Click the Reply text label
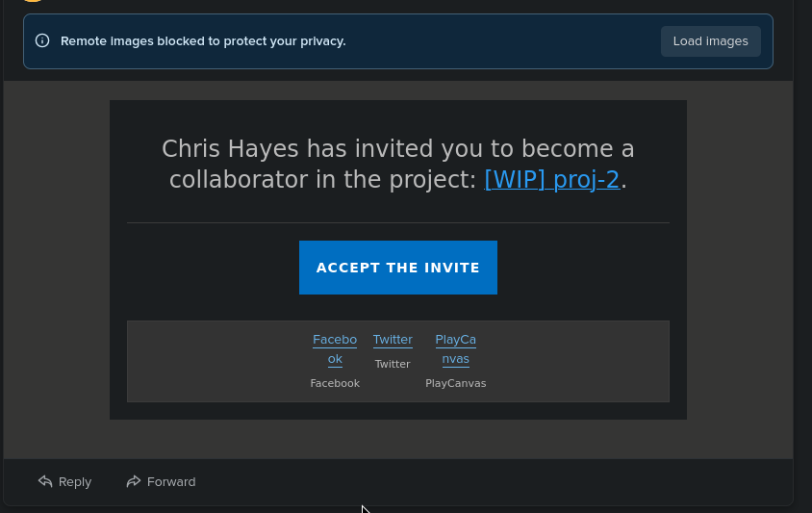The image size is (812, 513). click(x=75, y=482)
